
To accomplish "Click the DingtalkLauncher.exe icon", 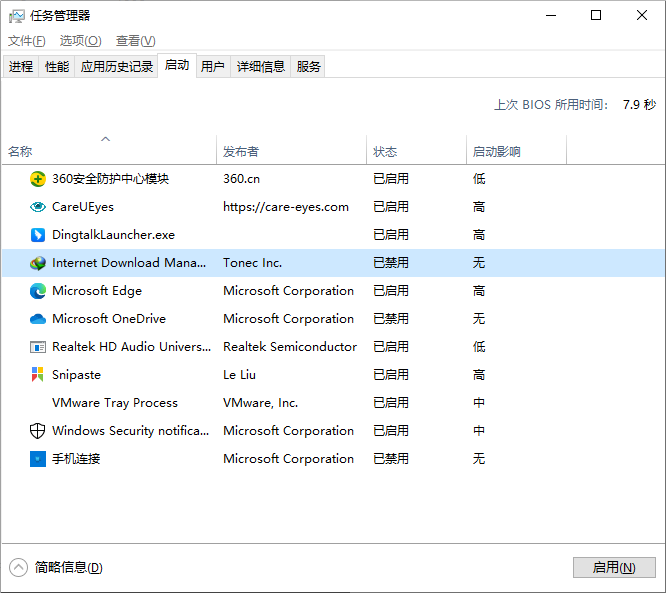I will pyautogui.click(x=38, y=235).
